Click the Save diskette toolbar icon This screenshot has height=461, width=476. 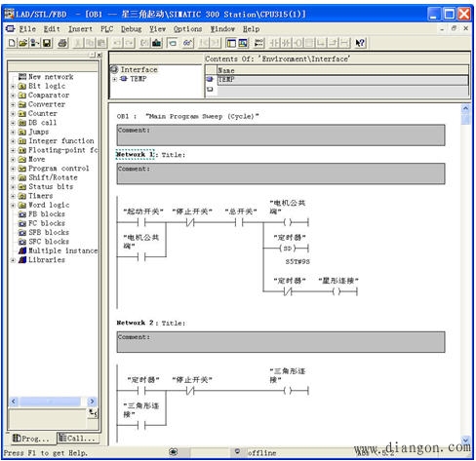coord(47,43)
